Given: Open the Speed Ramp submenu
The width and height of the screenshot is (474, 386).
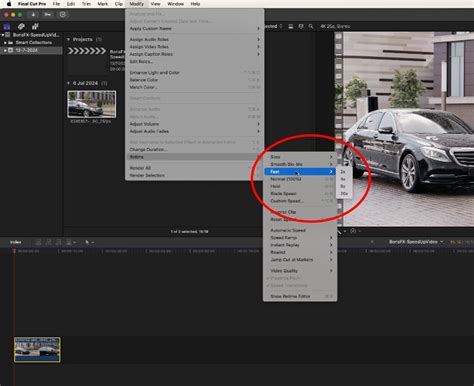Looking at the screenshot, I should click(300, 238).
